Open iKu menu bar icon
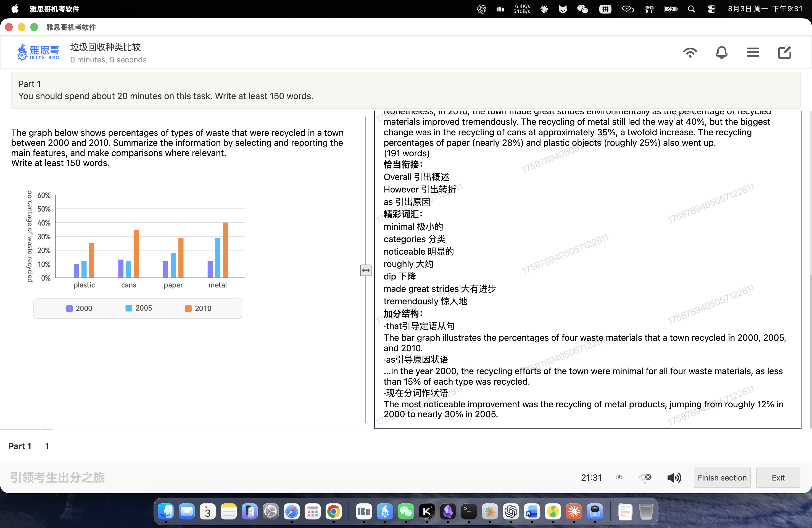This screenshot has width=812, height=528. tap(500, 9)
